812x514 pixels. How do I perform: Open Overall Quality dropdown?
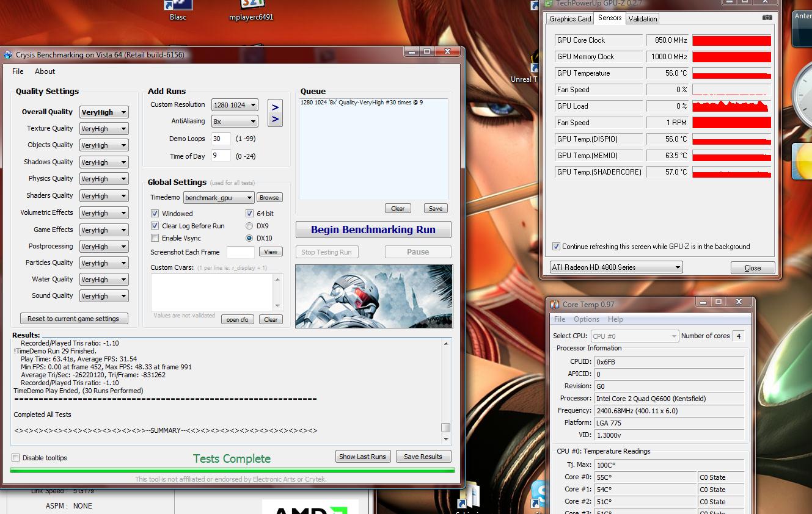coord(104,112)
